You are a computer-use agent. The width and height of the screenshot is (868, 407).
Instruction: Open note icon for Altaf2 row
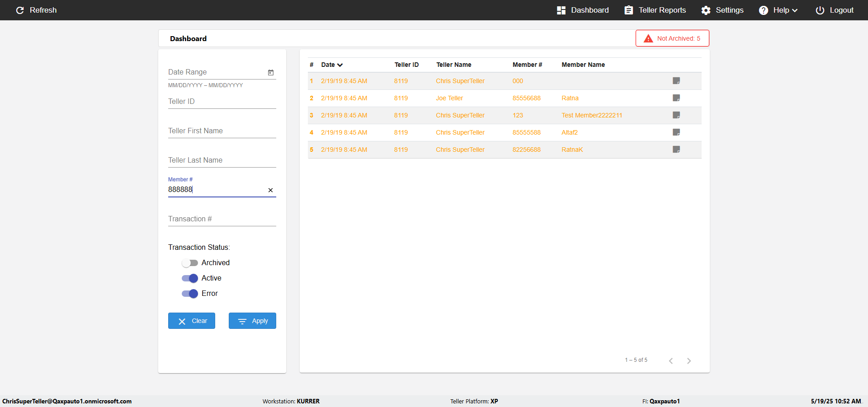(676, 132)
